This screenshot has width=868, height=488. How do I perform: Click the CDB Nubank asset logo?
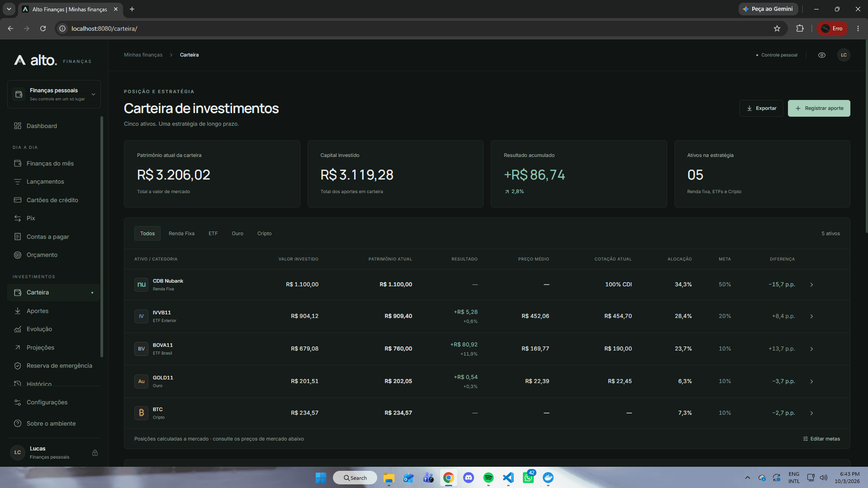141,284
